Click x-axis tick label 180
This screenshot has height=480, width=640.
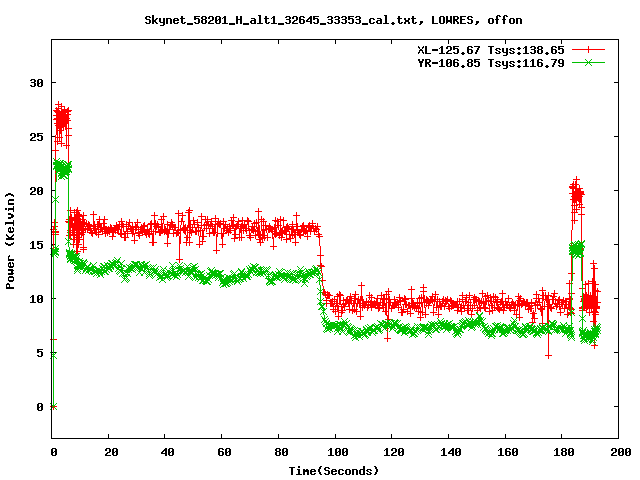tap(563, 452)
